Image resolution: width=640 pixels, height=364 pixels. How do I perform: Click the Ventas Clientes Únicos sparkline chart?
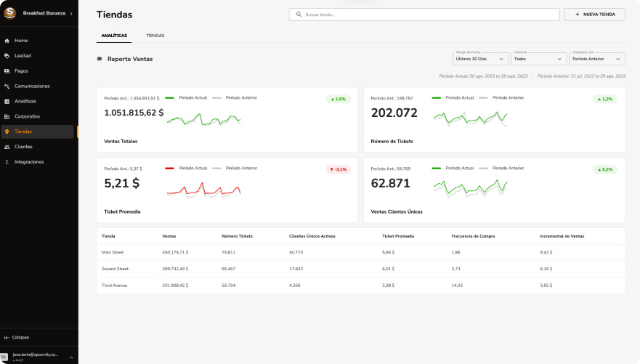pos(470,188)
